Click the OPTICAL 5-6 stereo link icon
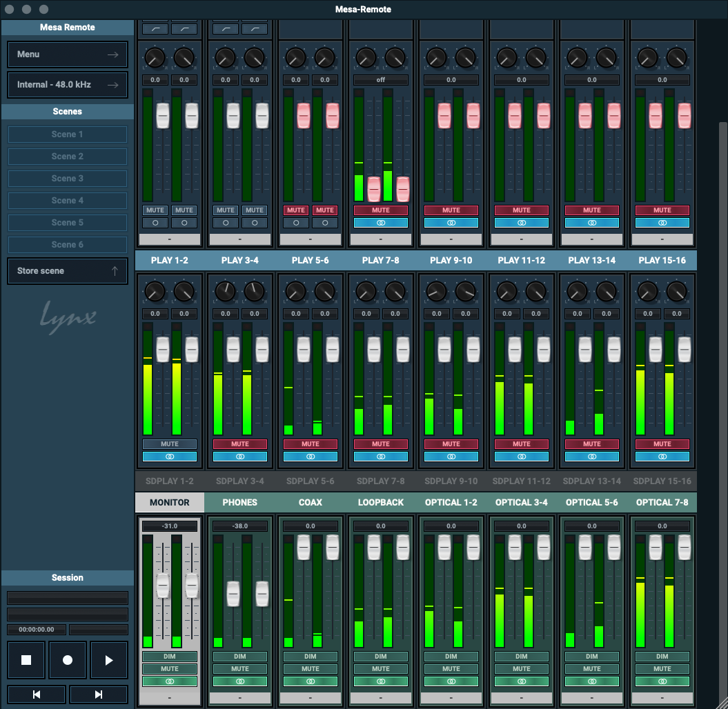 [592, 681]
